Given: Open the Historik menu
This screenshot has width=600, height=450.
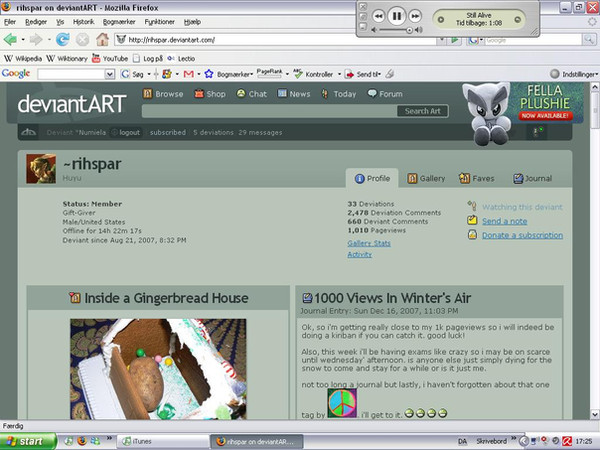Looking at the screenshot, I should pos(83,22).
